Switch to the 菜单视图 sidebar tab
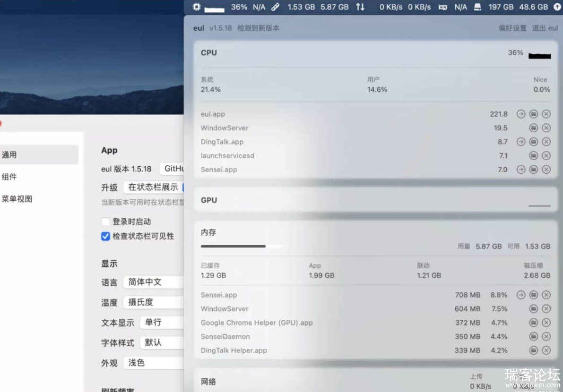This screenshot has width=563, height=392. [x=17, y=199]
